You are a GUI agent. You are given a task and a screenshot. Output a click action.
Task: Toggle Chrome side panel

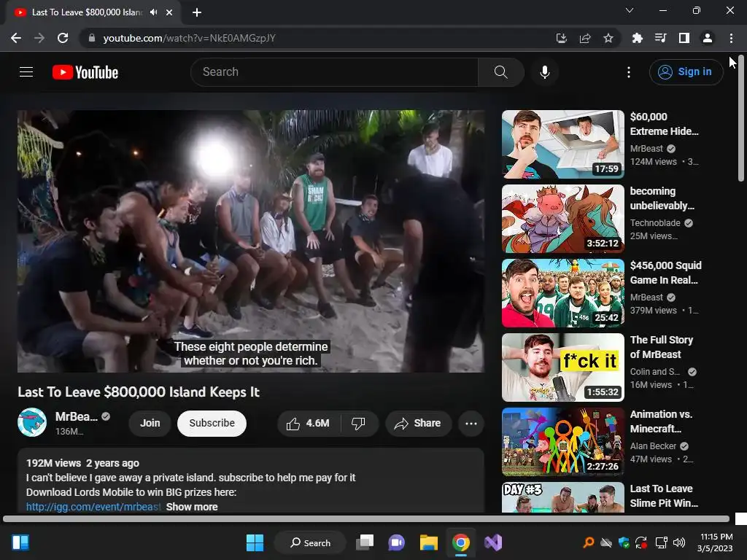click(x=684, y=38)
